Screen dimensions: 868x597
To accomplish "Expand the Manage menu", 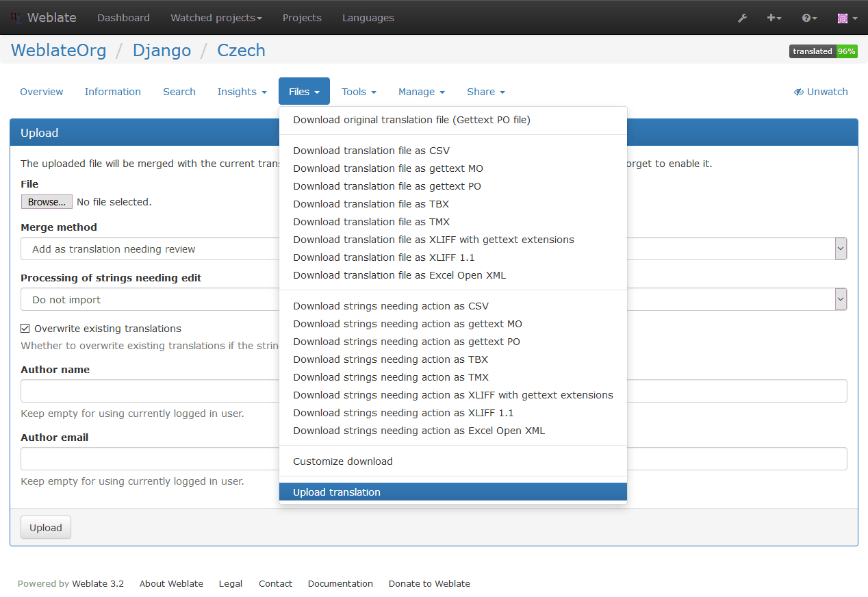I will point(421,92).
